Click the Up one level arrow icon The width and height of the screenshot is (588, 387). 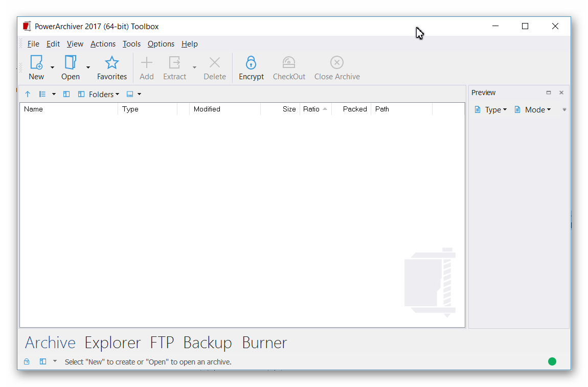28,94
